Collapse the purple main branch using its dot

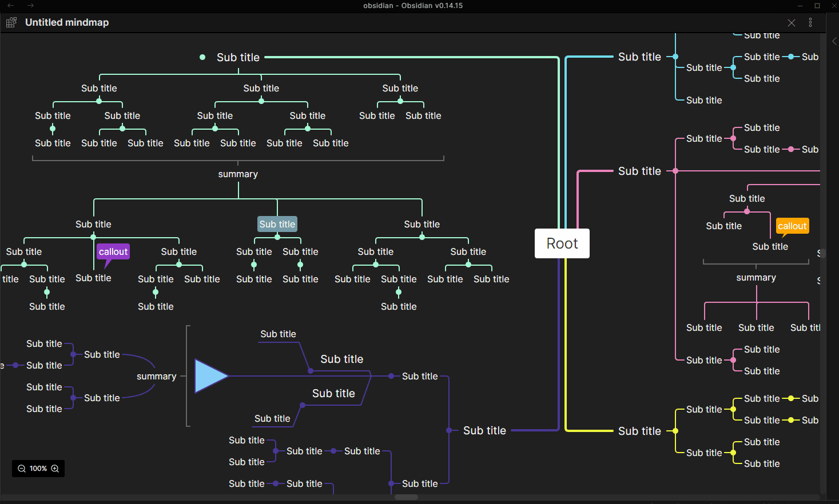[449, 430]
